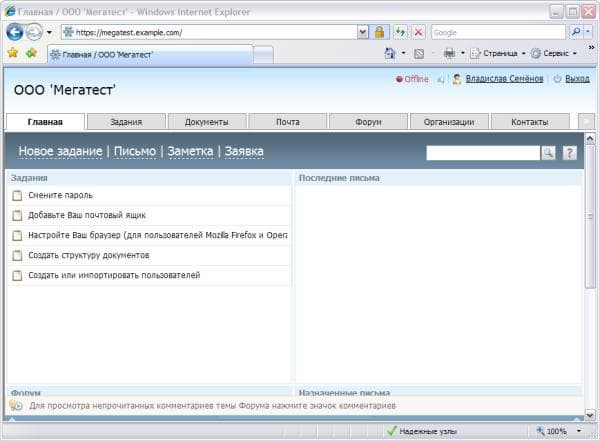Show more command bar items chevron

click(x=591, y=47)
